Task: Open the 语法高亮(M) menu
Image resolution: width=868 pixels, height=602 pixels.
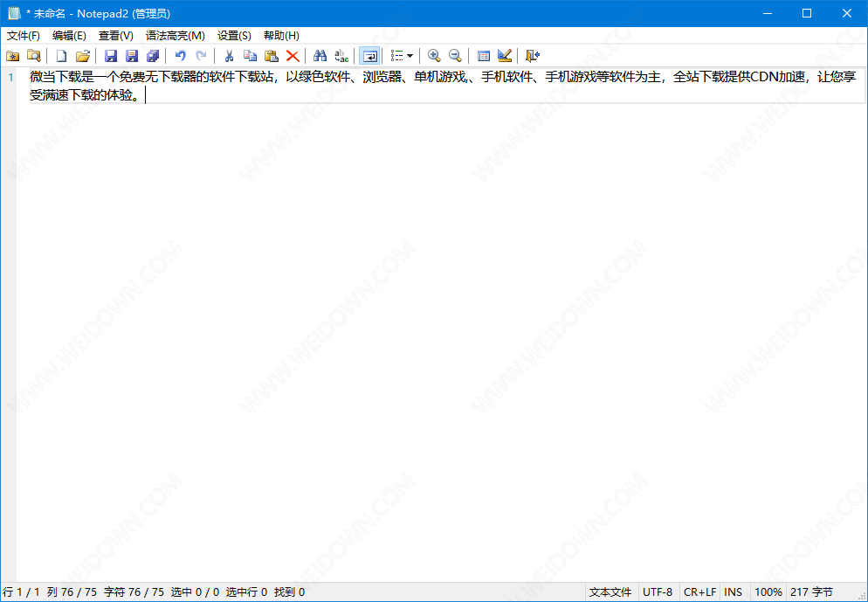Action: click(x=175, y=36)
